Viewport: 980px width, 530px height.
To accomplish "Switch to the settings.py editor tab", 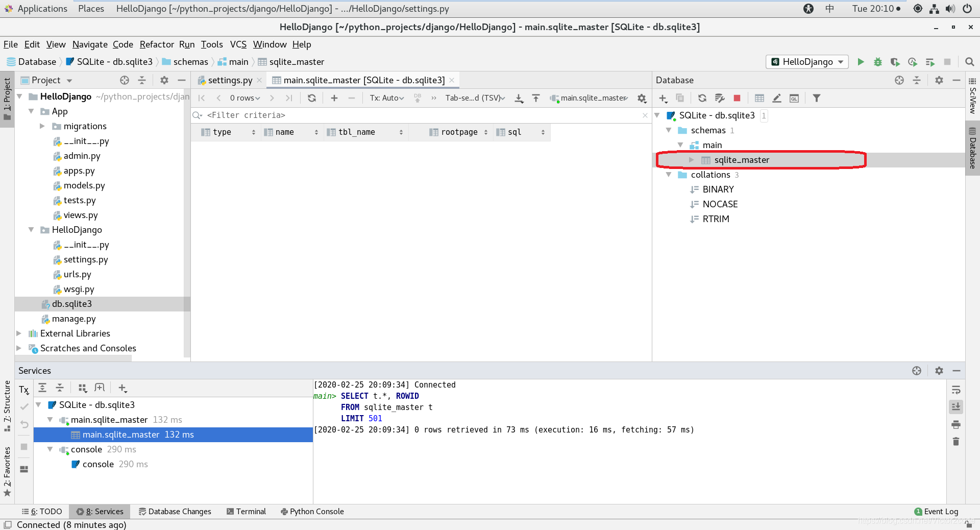I will point(230,80).
